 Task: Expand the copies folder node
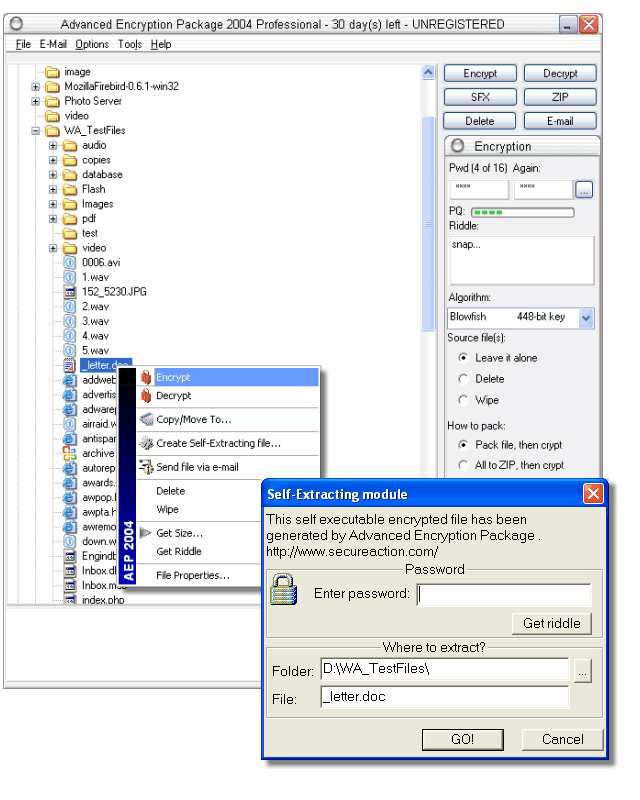[53, 160]
